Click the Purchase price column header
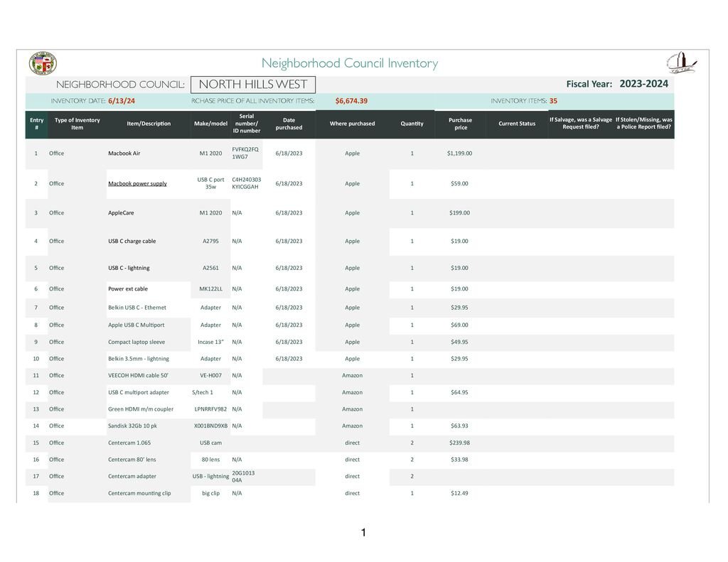The width and height of the screenshot is (728, 562). pos(460,124)
